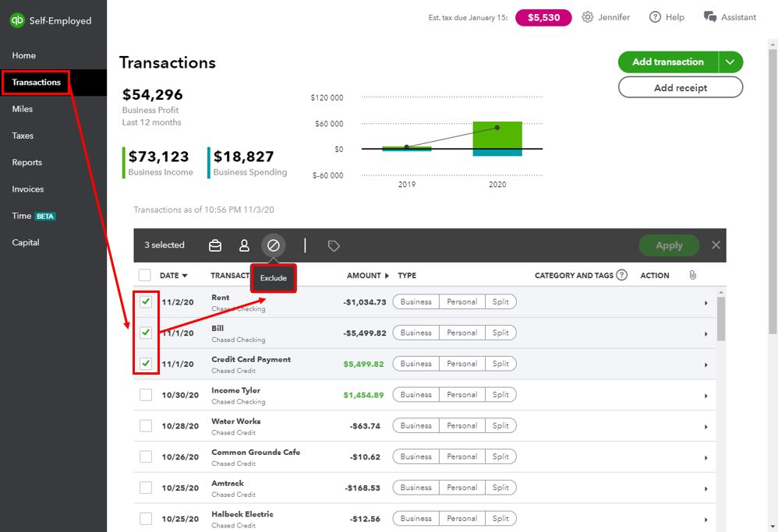Click the 2020 profit data point on chart
Screen dimensions: 778x532
pyautogui.click(x=497, y=128)
